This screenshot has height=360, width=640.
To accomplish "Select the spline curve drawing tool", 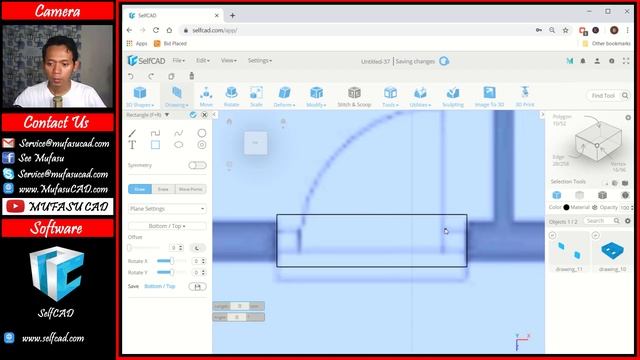I will tap(178, 133).
